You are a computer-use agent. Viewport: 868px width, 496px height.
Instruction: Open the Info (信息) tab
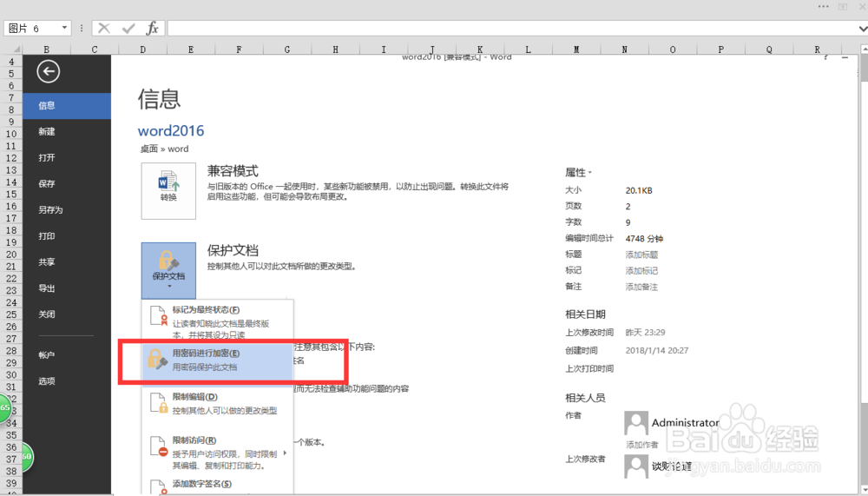[67, 105]
